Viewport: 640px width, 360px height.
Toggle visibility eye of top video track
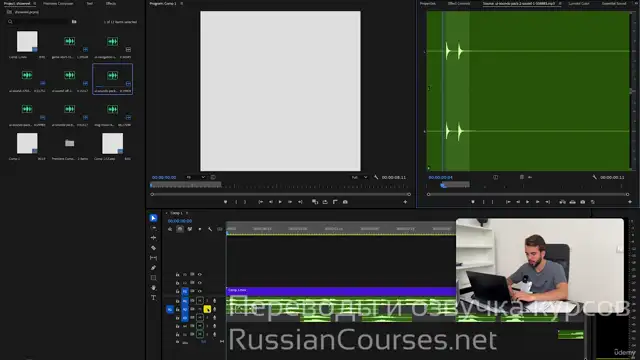(x=200, y=274)
